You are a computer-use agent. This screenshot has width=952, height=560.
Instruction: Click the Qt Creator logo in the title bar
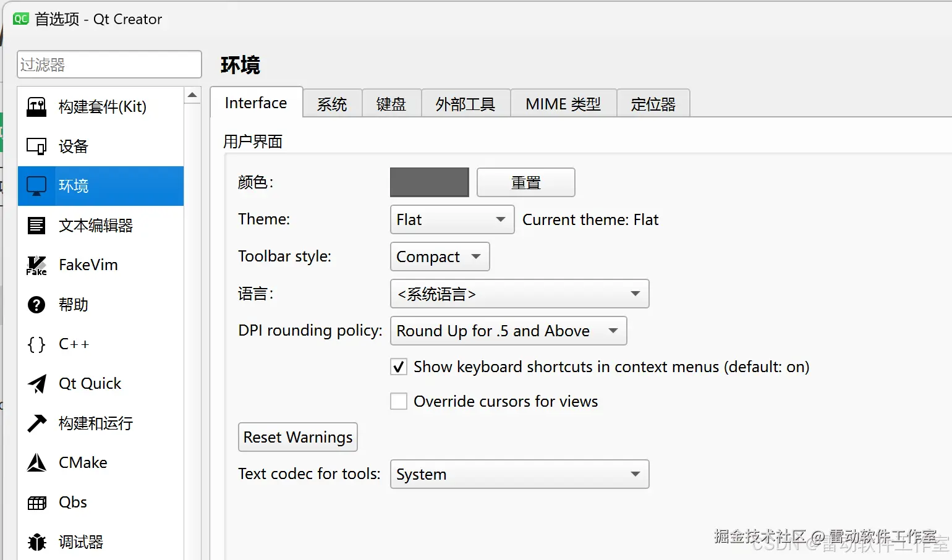pyautogui.click(x=21, y=19)
